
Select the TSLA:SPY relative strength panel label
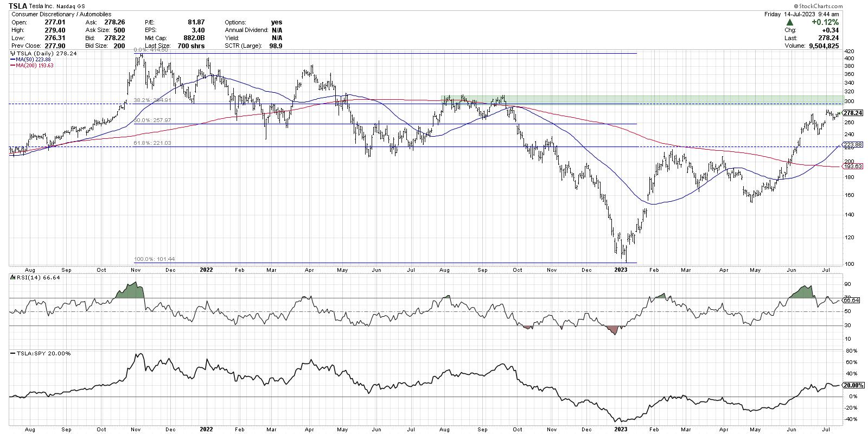point(41,353)
